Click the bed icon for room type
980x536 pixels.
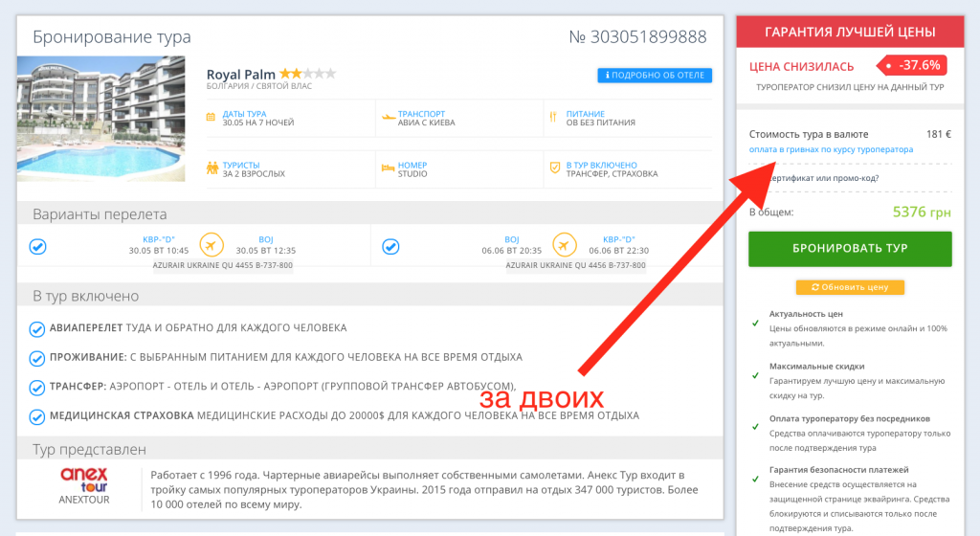point(388,168)
